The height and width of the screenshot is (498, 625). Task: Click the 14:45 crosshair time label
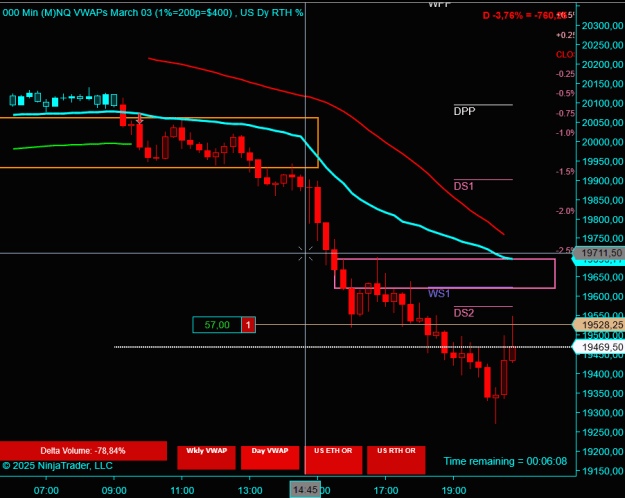click(305, 490)
